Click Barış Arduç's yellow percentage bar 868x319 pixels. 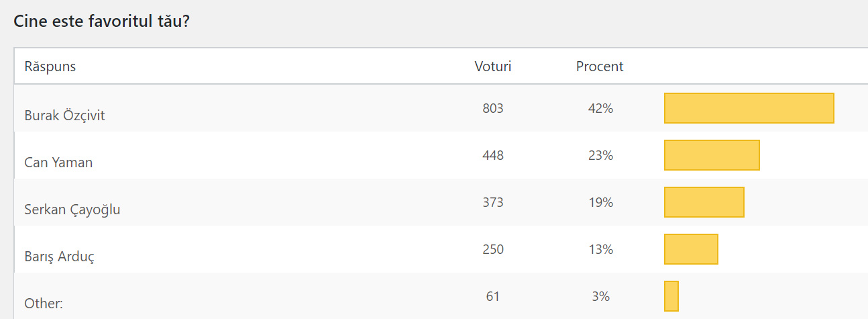(x=691, y=249)
